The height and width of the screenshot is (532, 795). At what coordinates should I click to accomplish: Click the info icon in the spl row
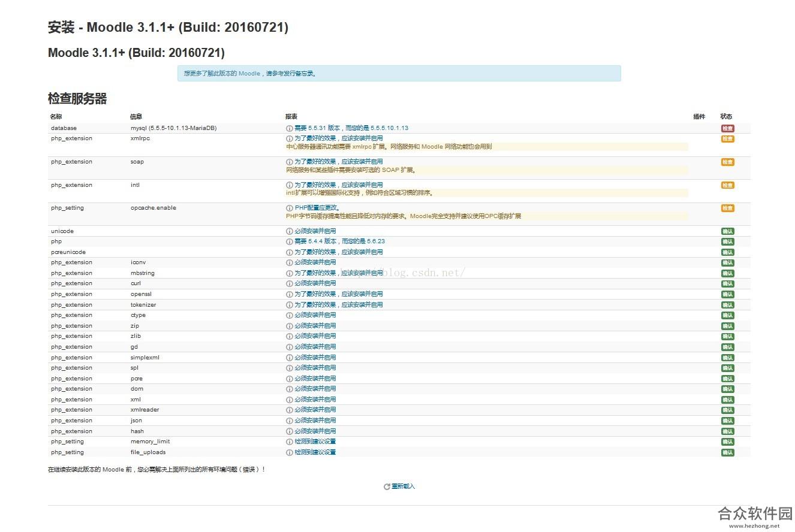click(290, 368)
